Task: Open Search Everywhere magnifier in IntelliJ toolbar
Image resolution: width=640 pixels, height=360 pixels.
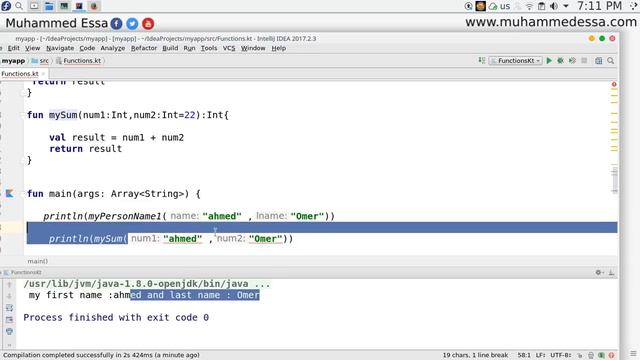Action: tap(611, 60)
